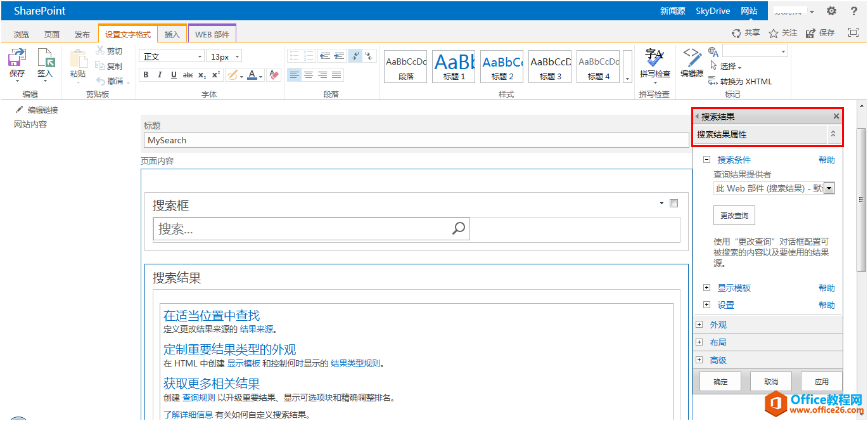Open the 搜索框 web part menu arrow
The image size is (868, 421).
pos(661,204)
